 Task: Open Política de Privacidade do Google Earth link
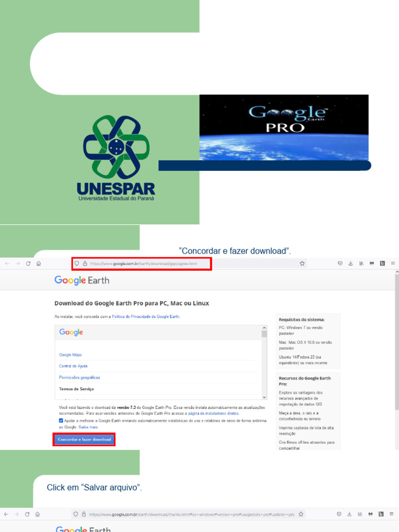pyautogui.click(x=145, y=316)
